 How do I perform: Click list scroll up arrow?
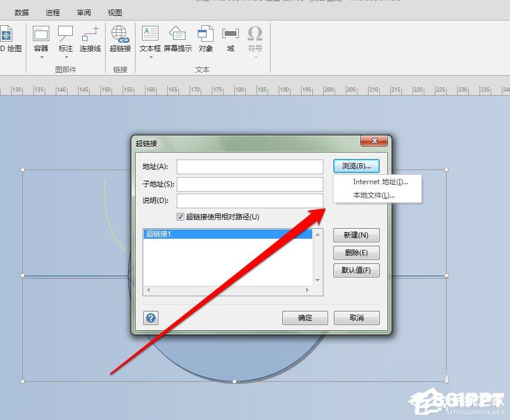click(x=318, y=235)
